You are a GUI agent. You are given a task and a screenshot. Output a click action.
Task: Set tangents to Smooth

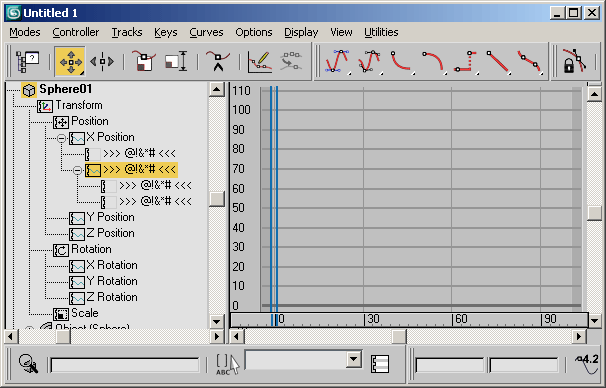tap(530, 61)
